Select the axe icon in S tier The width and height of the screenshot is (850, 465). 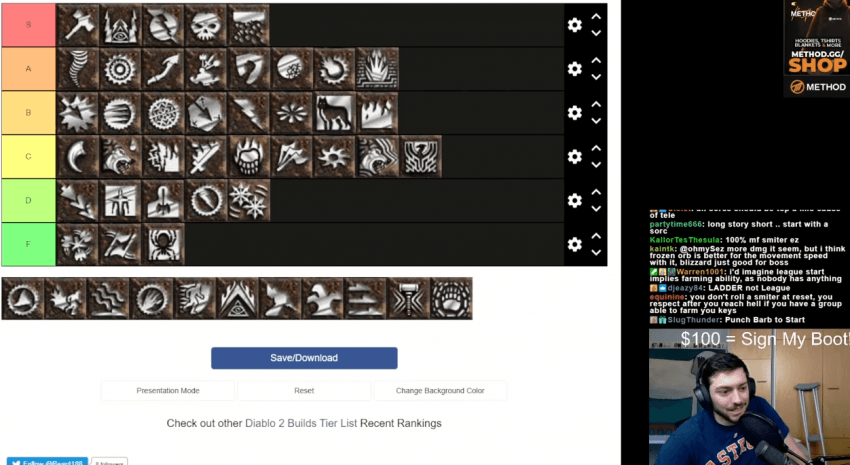coord(78,25)
